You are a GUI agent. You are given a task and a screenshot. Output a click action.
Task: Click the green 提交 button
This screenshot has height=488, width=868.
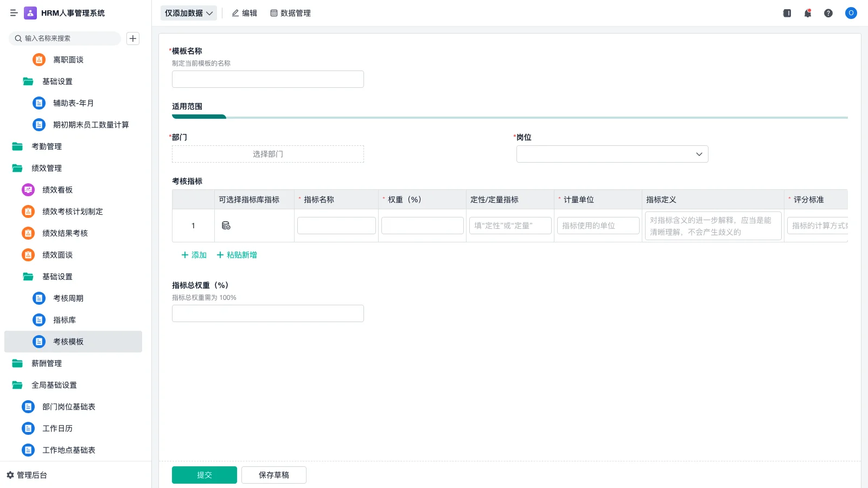(x=204, y=475)
